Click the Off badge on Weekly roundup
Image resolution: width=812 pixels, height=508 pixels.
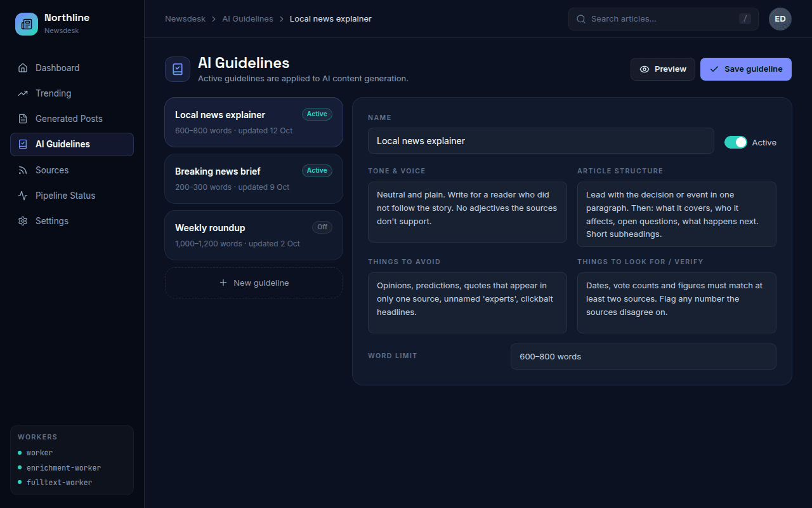[322, 227]
